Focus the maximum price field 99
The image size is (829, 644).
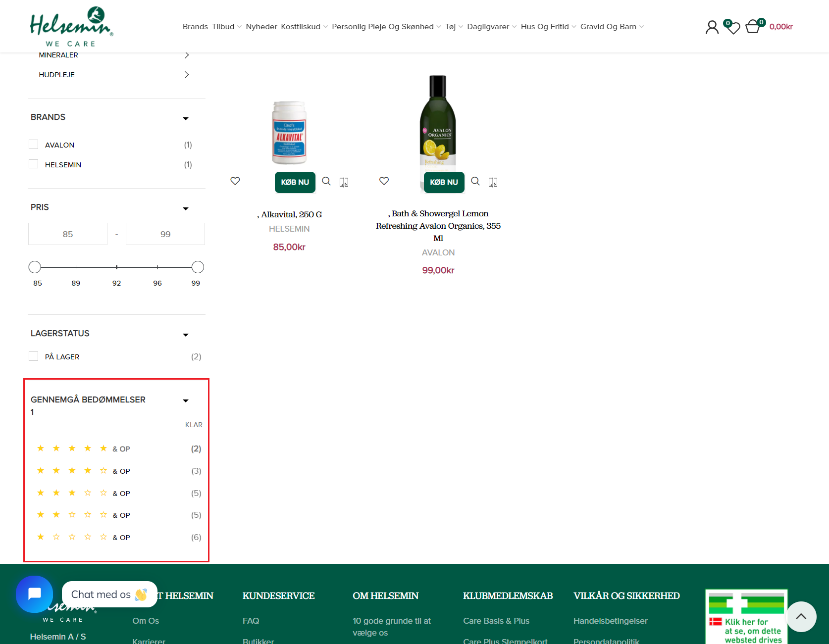pos(165,234)
